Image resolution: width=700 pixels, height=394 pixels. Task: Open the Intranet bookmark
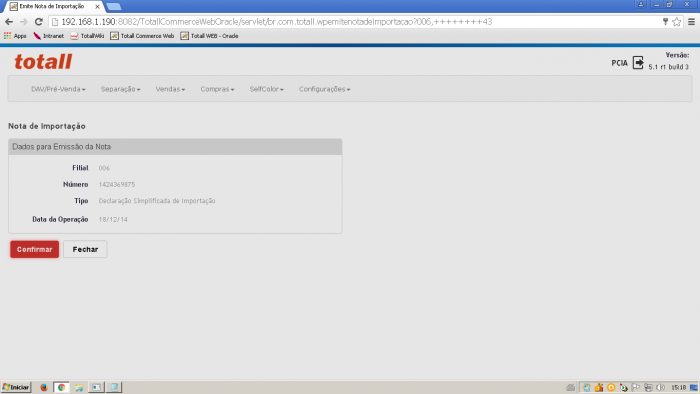(49, 36)
